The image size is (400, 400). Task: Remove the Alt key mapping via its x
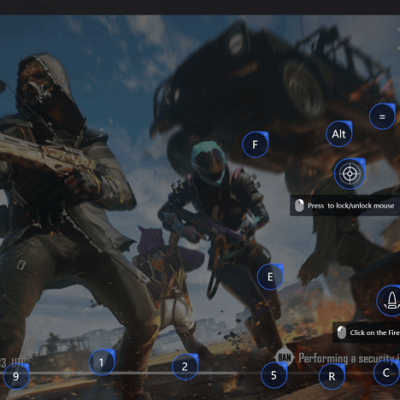tap(349, 123)
